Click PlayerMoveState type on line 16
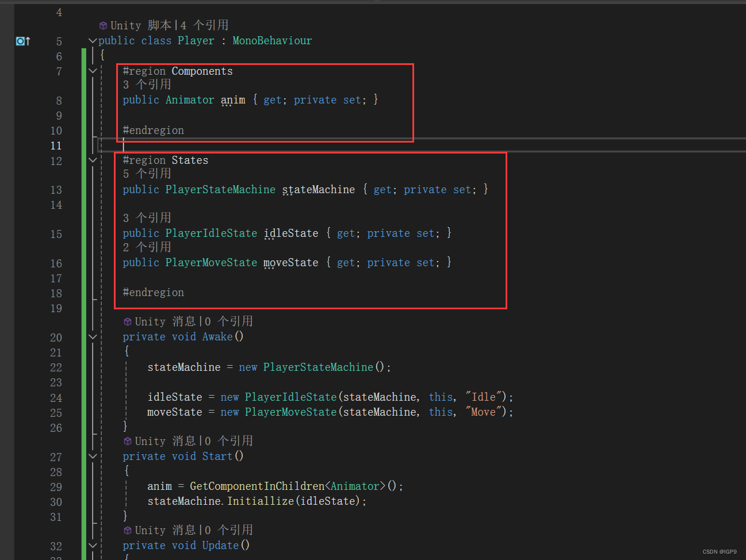 (211, 263)
